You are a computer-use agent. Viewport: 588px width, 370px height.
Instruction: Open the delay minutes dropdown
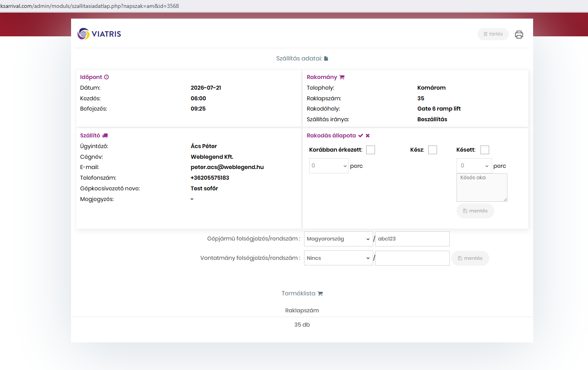474,166
